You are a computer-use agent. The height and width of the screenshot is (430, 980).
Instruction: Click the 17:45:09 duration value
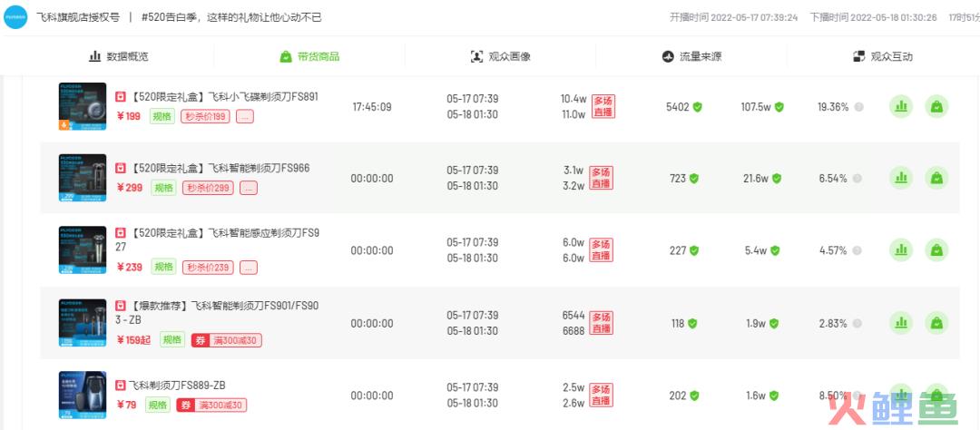tap(372, 107)
